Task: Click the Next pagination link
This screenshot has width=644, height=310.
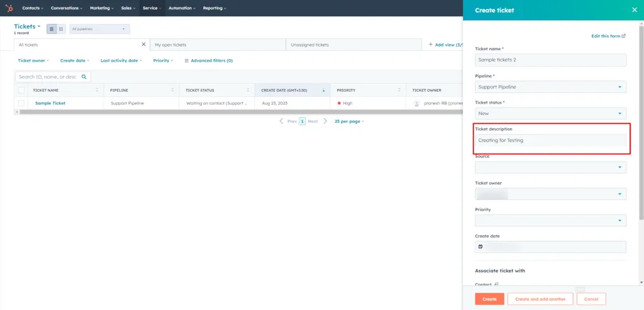Action: click(313, 121)
